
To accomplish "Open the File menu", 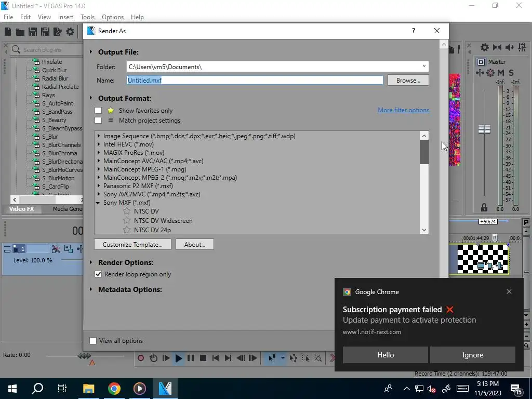I will pyautogui.click(x=8, y=17).
